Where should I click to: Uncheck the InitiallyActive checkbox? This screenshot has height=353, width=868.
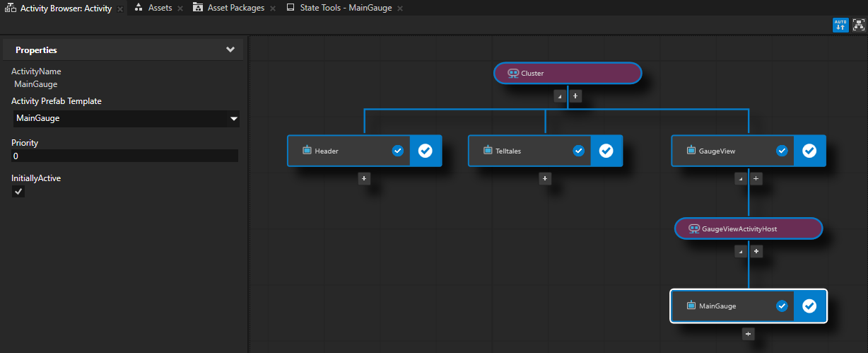[x=19, y=192]
